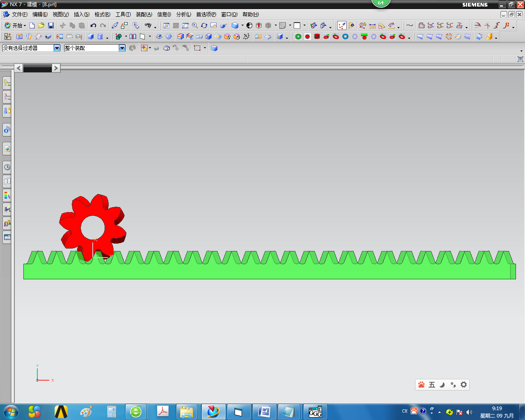The image size is (525, 420).
Task: Expand the selection rectangle dropdown arrow
Action: (205, 48)
